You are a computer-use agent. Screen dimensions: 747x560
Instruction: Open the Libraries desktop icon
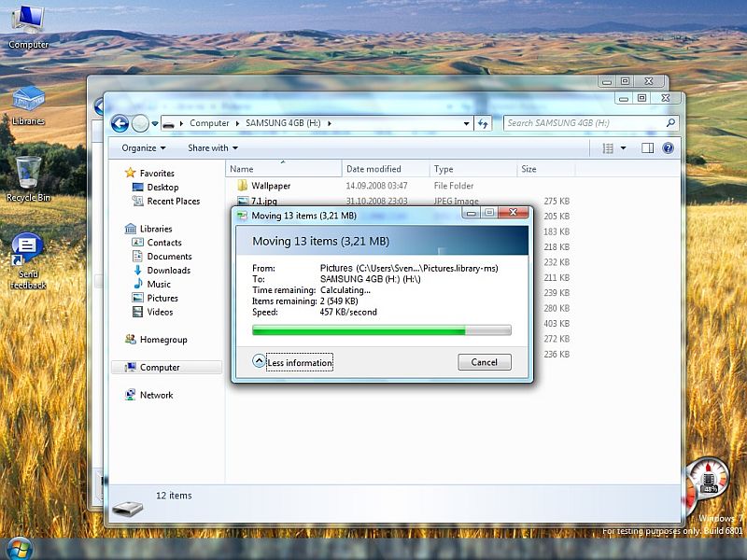pos(28,105)
